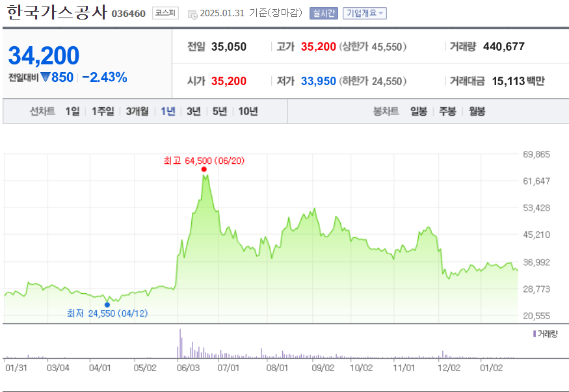Click the change rate -2.43%
Viewport: 569px width, 392px height.
pos(105,77)
